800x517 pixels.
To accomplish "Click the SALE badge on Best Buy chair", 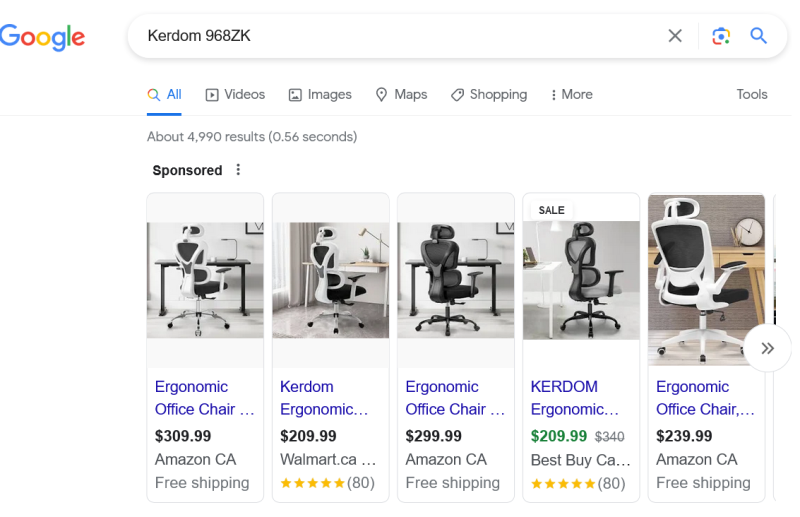I will 551,210.
